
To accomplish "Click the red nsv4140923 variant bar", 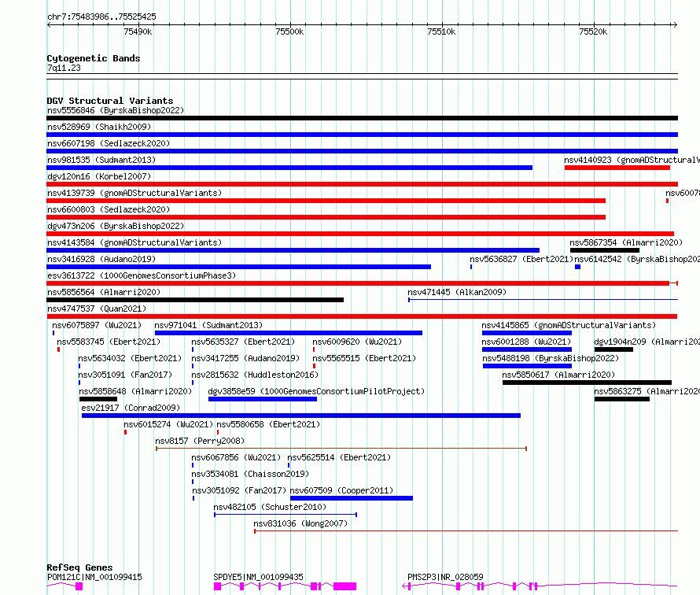I will click(617, 168).
